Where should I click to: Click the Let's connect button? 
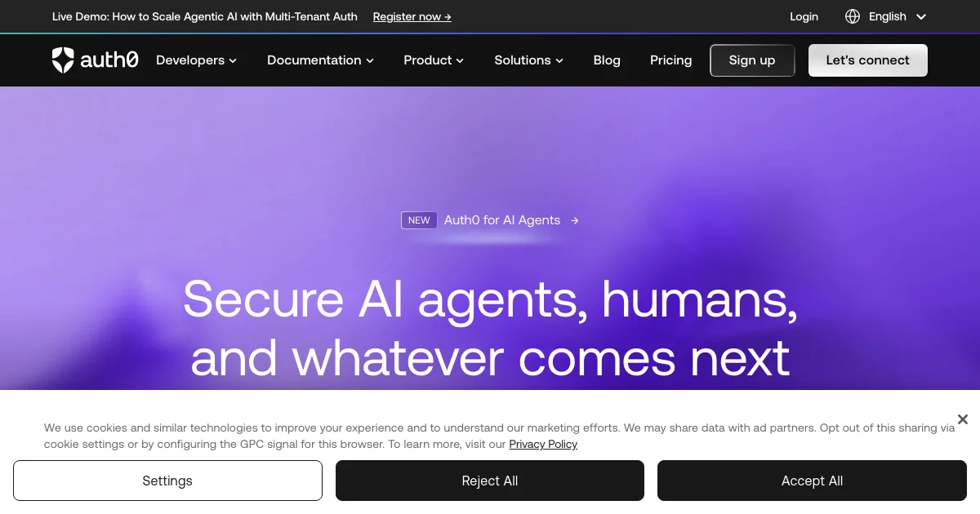867,60
